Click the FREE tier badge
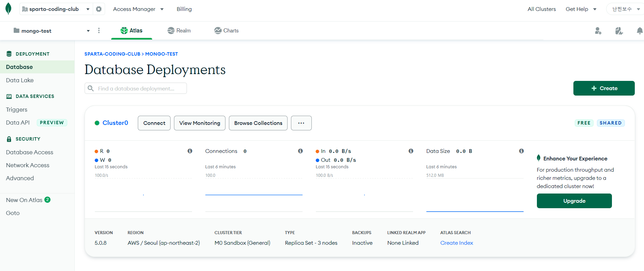The image size is (644, 271). [x=584, y=123]
